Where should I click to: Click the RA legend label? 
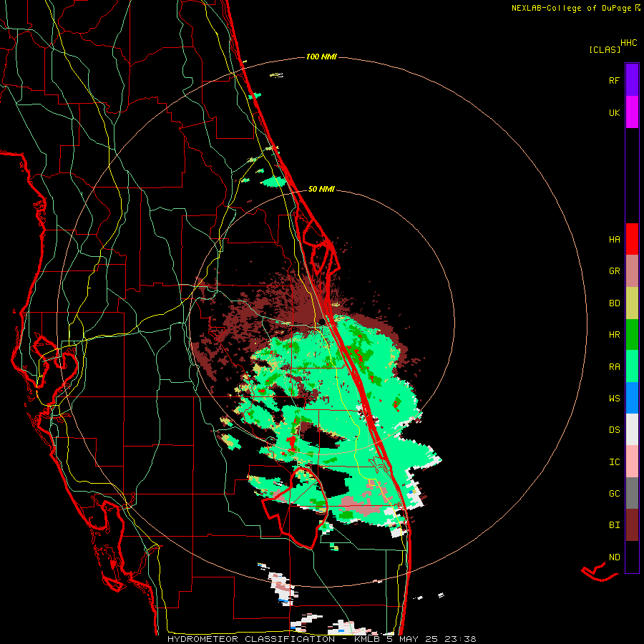pyautogui.click(x=614, y=367)
